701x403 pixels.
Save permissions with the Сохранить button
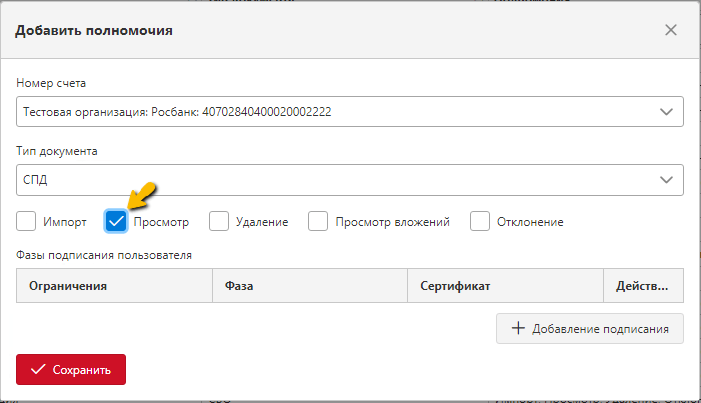[x=71, y=369]
